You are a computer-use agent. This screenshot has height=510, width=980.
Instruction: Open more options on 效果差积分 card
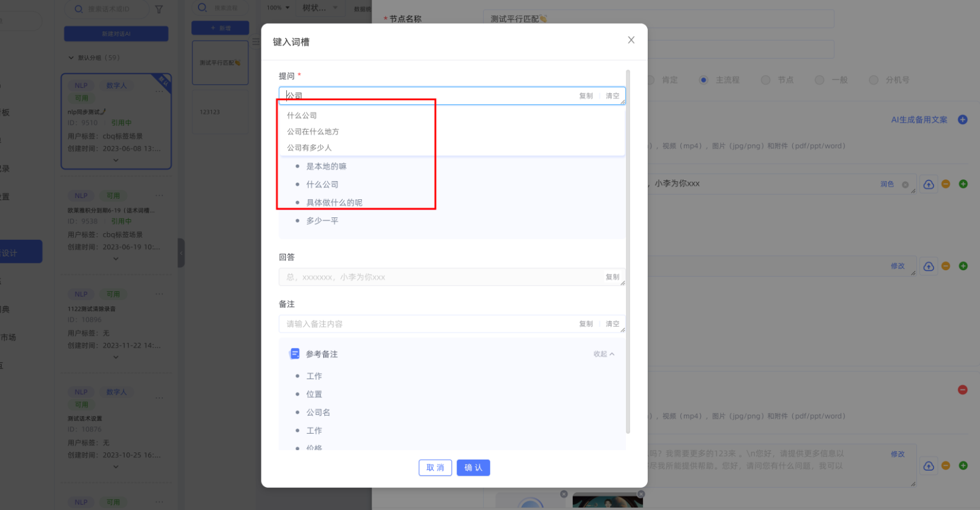[x=159, y=196]
